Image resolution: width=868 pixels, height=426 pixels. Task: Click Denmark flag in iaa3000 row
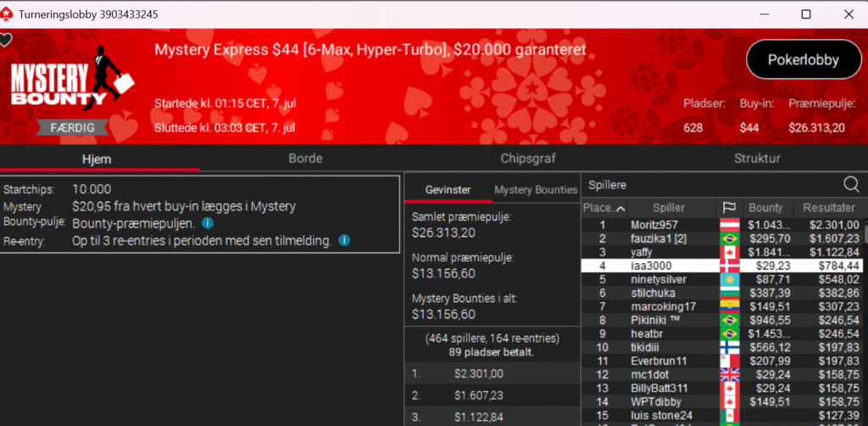pos(729,266)
